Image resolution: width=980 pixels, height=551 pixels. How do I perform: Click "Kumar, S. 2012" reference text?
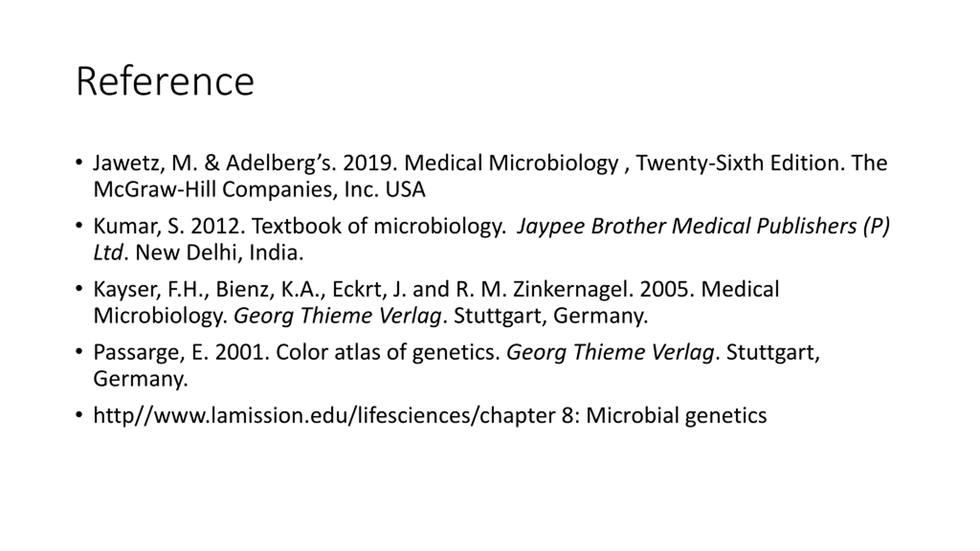click(x=169, y=226)
